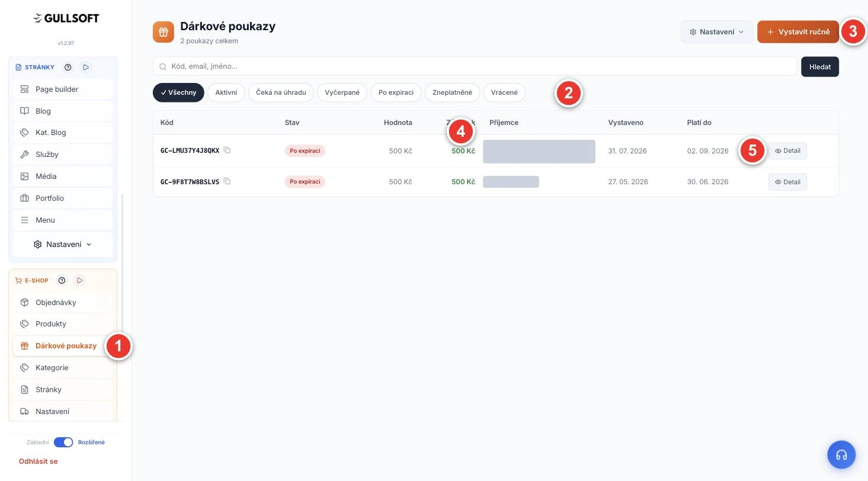Copy the GC-LMU37Y4J8QKX code icon
The height and width of the screenshot is (481, 868).
tap(227, 150)
